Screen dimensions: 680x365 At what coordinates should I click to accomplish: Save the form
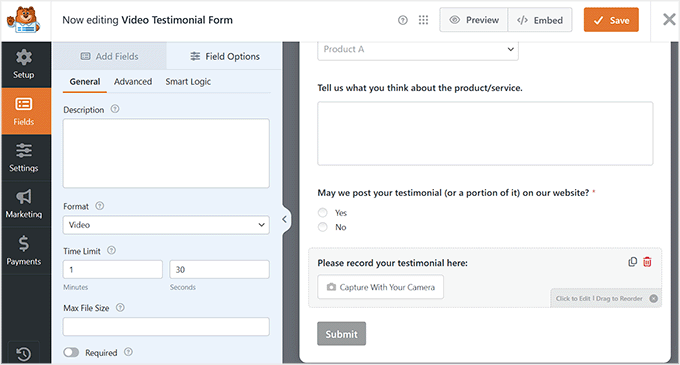[x=611, y=20]
